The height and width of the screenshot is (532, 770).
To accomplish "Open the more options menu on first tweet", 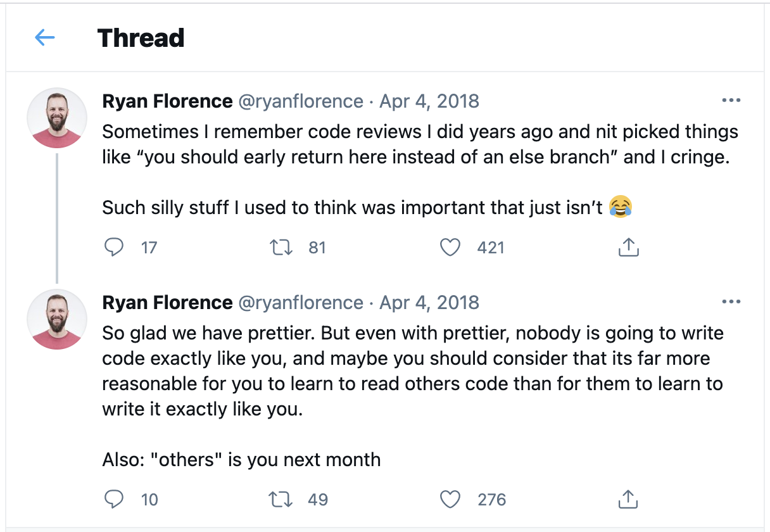I will pyautogui.click(x=731, y=101).
